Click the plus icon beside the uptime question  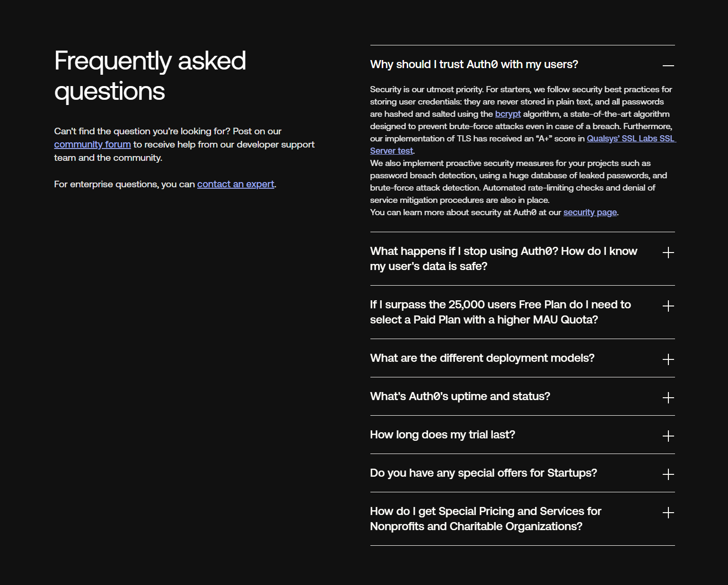(x=668, y=398)
